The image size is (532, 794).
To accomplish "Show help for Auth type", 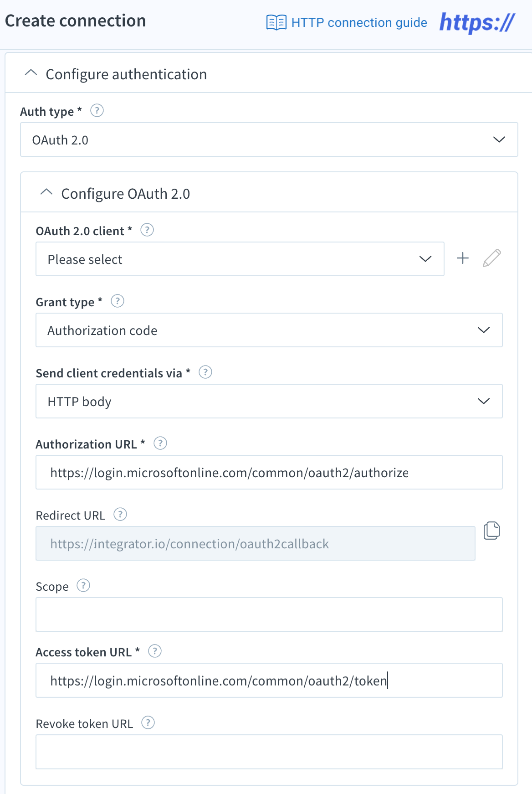I will [x=97, y=110].
